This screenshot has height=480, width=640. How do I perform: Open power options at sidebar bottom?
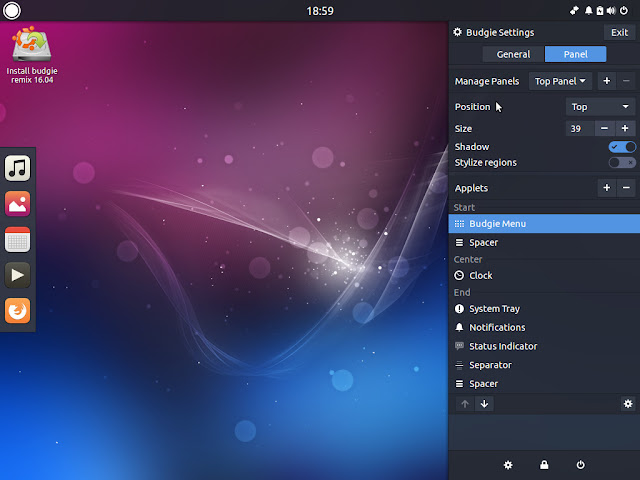pos(580,465)
